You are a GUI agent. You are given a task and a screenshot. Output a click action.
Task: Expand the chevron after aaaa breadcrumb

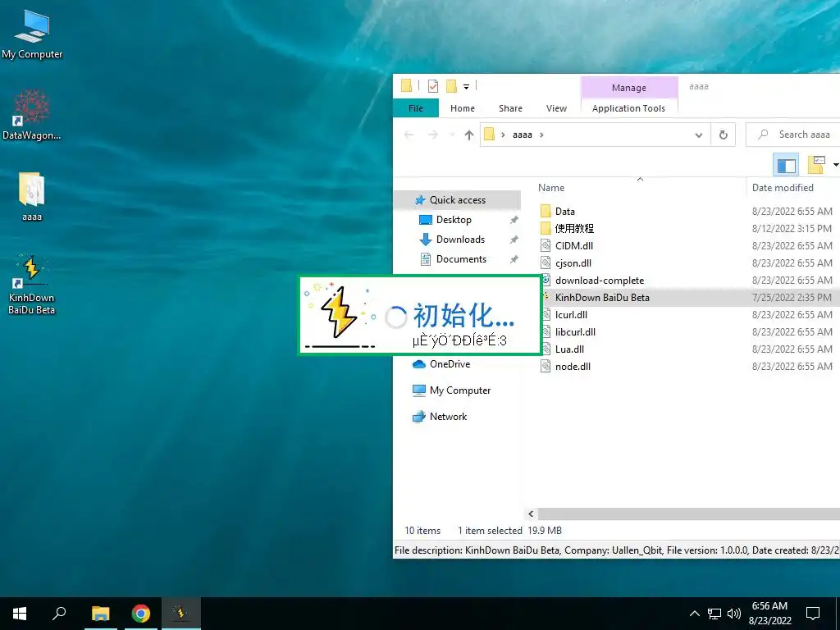541,135
